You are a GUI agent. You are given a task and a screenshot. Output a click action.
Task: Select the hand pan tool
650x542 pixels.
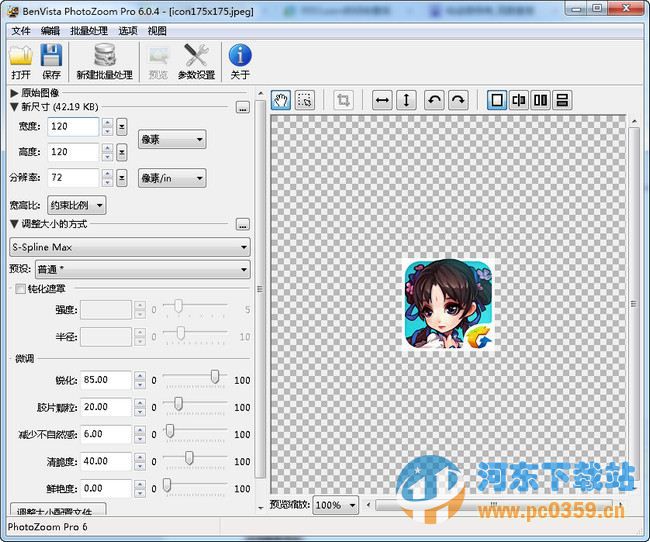pyautogui.click(x=281, y=100)
